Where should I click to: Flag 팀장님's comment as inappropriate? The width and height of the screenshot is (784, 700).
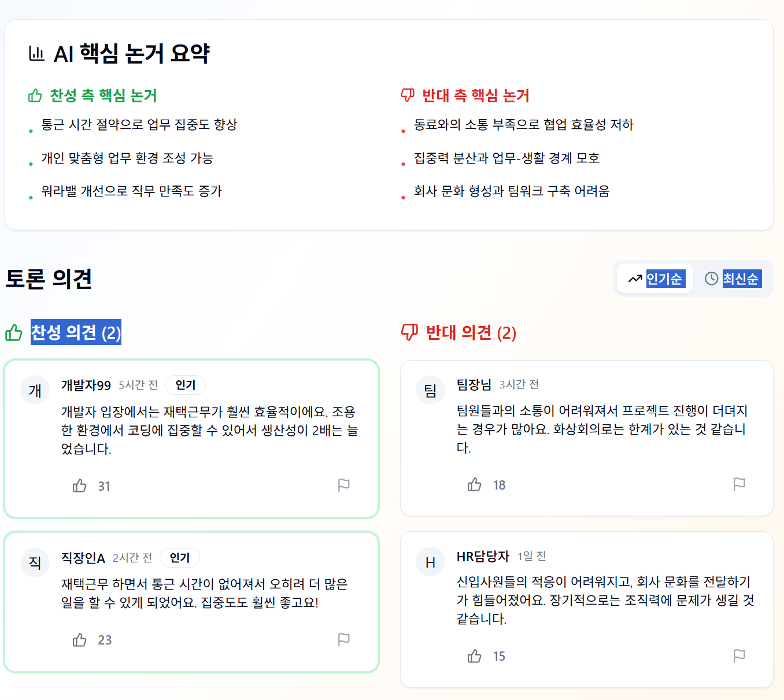[739, 484]
